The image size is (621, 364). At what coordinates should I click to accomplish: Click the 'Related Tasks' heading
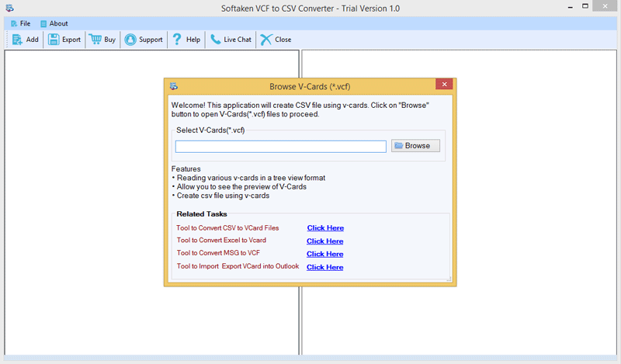coord(202,214)
